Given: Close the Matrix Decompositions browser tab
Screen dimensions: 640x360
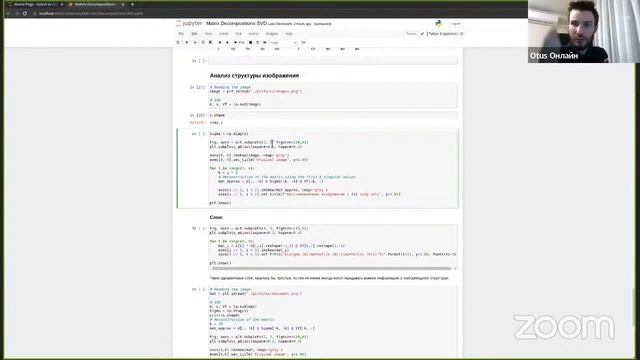Looking at the screenshot, I should (x=122, y=4).
